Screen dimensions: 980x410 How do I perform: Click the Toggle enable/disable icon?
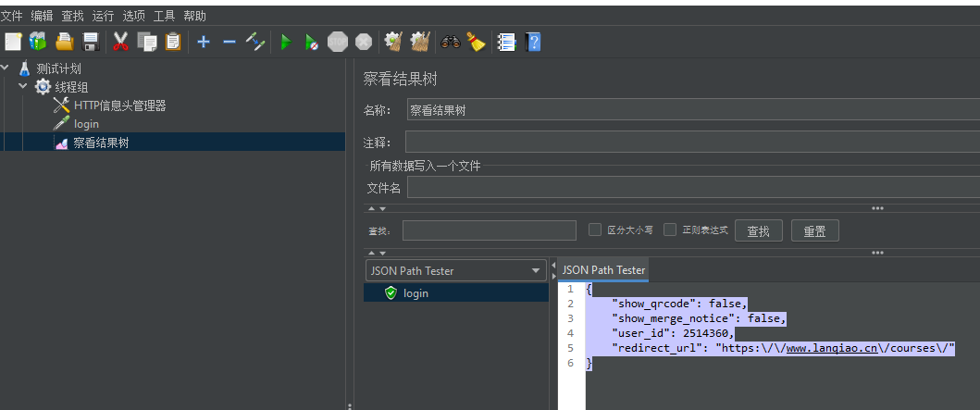(255, 42)
